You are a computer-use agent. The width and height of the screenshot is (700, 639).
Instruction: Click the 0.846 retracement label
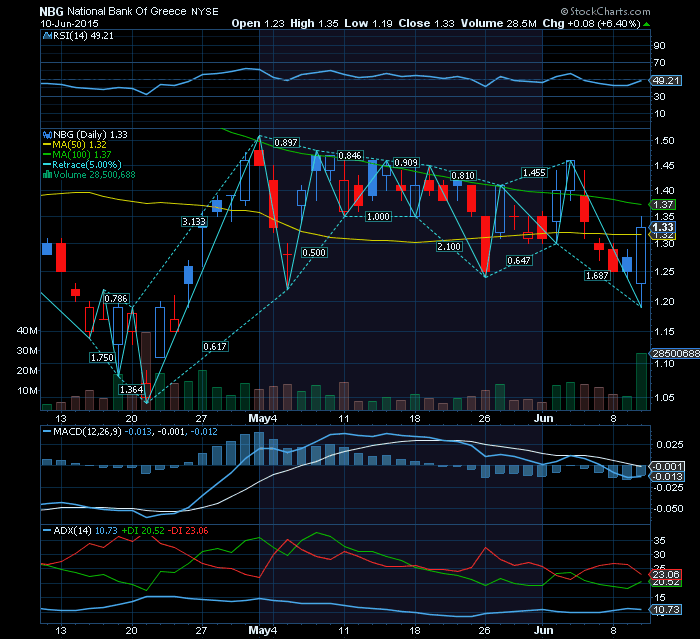(x=350, y=155)
